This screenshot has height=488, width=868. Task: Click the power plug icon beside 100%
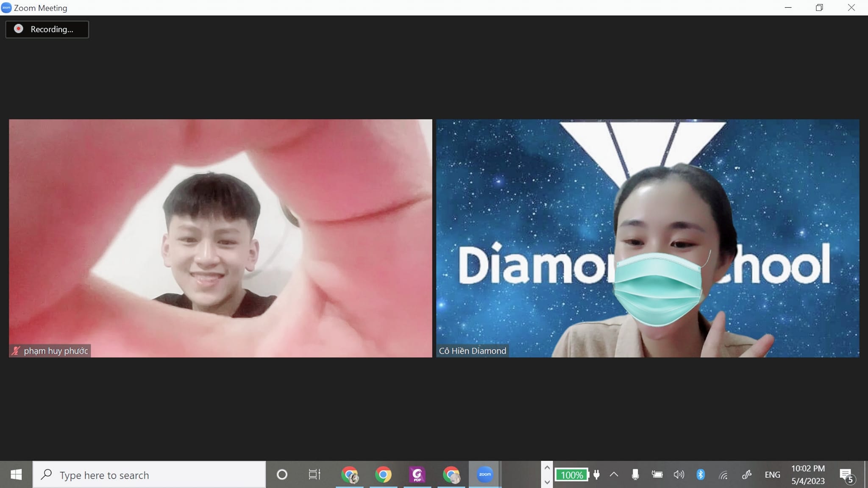tap(597, 474)
